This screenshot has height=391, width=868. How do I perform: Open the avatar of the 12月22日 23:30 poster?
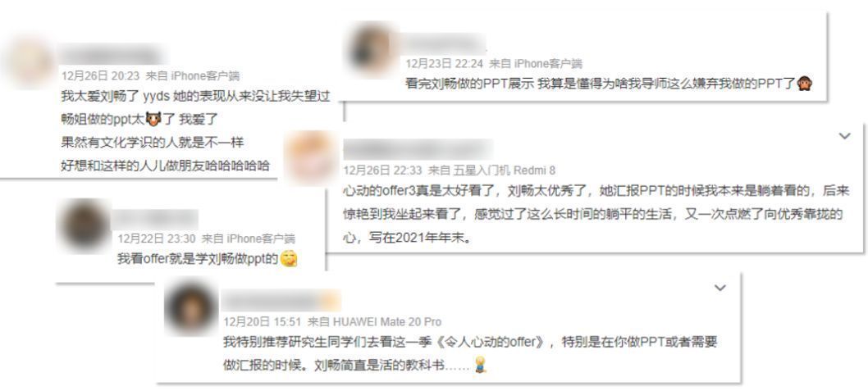pos(84,225)
